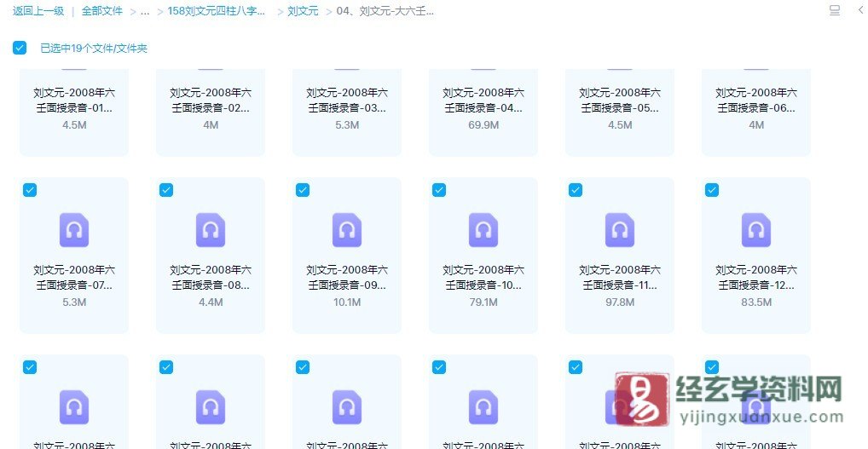
Task: Open 158刘文元四柱八字 breadcrumb folder
Action: click(x=217, y=11)
